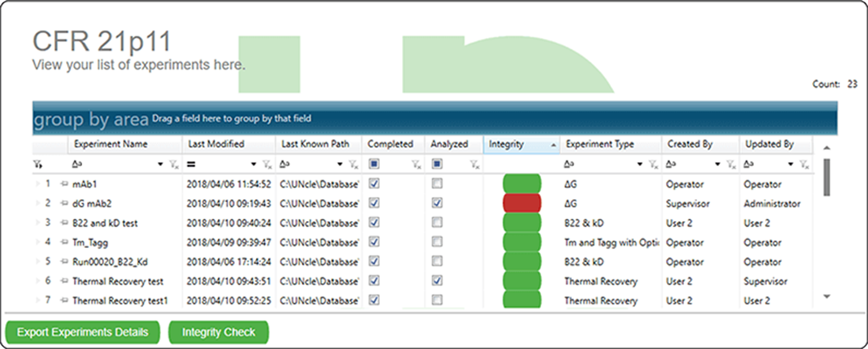The height and width of the screenshot is (349, 868).
Task: Click the Created By column header
Action: pos(690,144)
